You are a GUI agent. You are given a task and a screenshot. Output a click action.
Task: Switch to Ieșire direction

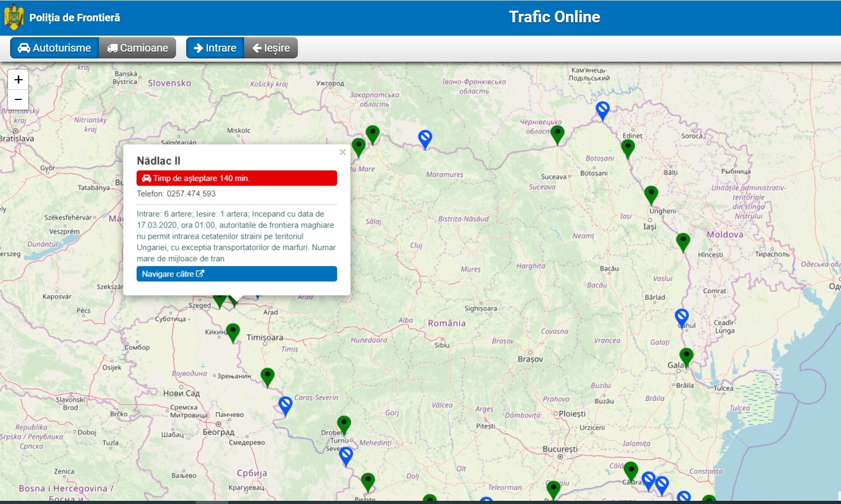click(x=271, y=48)
